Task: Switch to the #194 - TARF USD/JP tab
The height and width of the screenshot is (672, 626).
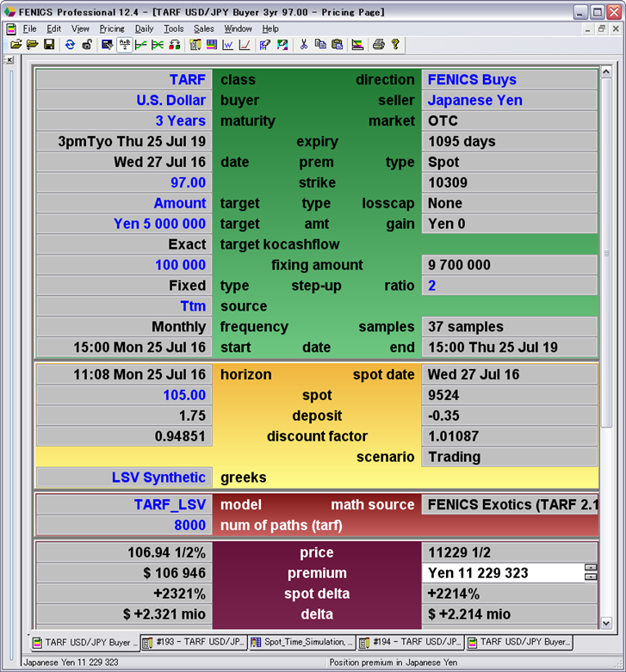Action: tap(411, 642)
